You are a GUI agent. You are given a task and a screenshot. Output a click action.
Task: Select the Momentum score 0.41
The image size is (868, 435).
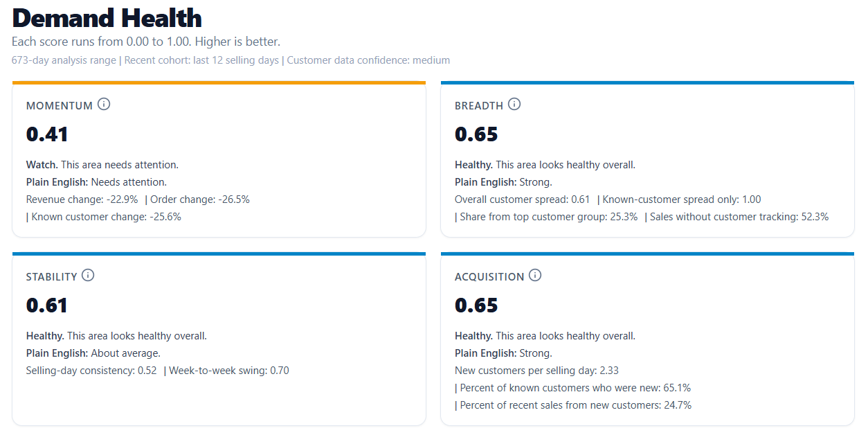coord(47,134)
